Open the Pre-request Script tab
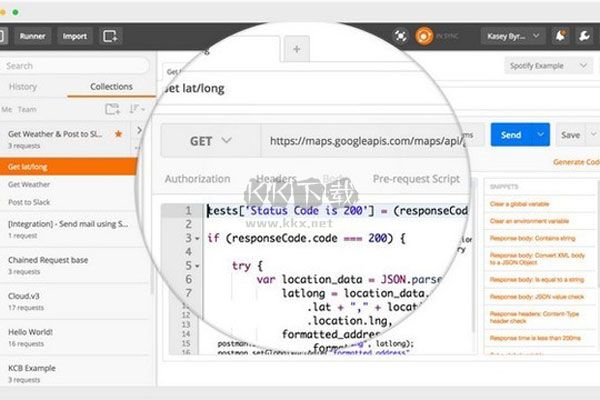600x400 pixels. coord(416,179)
